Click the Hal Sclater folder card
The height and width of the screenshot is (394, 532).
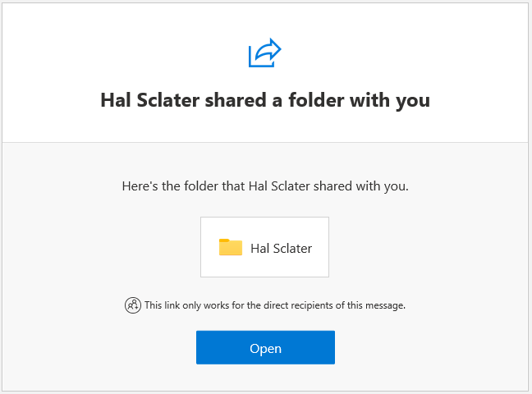tap(264, 247)
